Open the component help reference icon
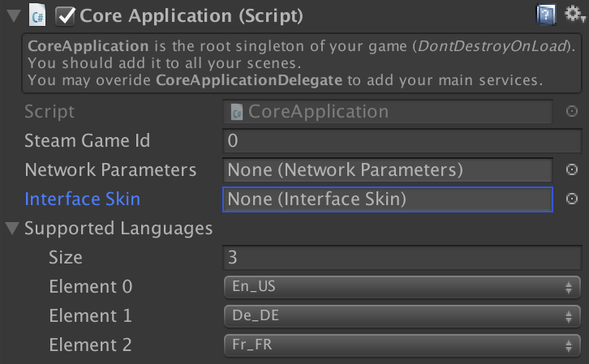This screenshot has height=364, width=589. point(546,15)
